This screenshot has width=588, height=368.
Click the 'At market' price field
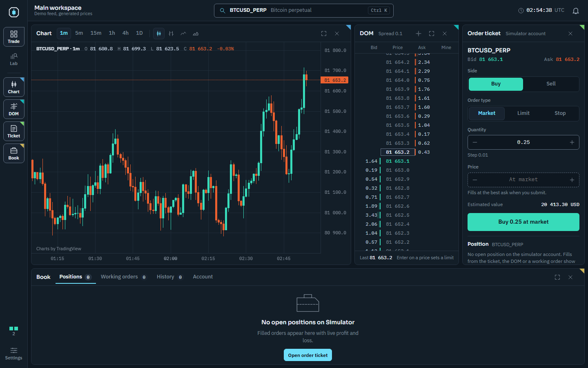coord(523,180)
